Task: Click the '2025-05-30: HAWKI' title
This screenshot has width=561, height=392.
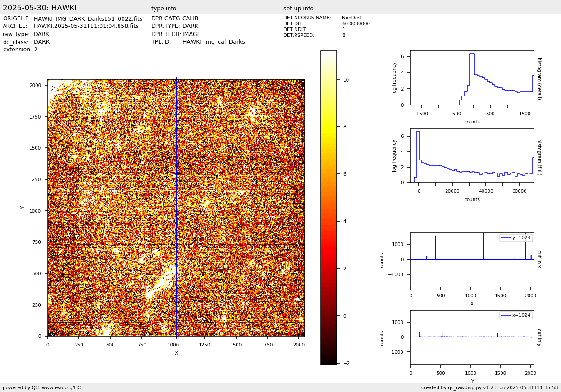Action: click(x=40, y=8)
